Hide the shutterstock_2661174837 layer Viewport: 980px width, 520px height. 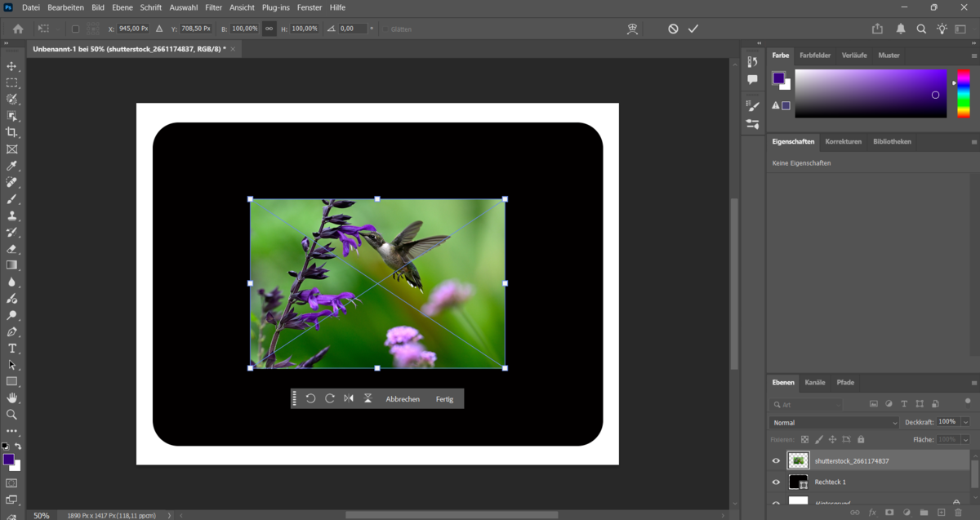776,460
